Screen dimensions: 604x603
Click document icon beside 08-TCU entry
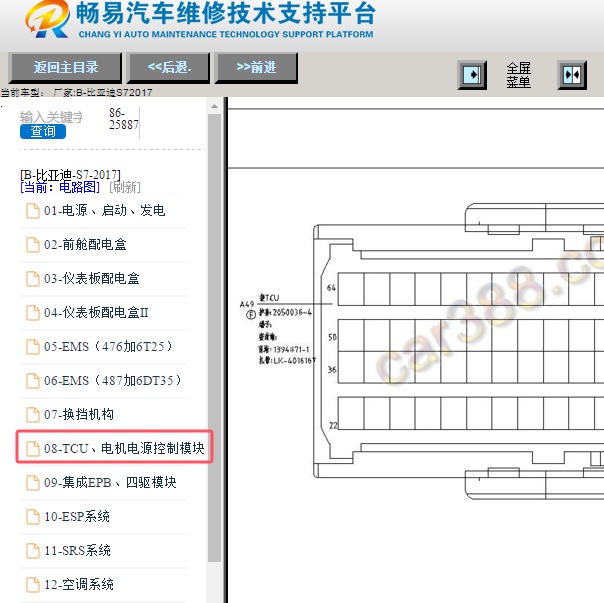click(x=33, y=449)
